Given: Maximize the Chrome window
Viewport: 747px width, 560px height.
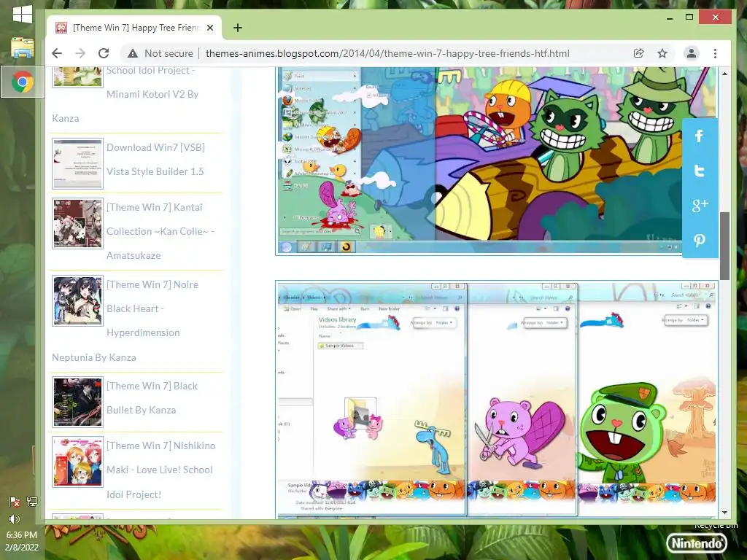Looking at the screenshot, I should [x=689, y=17].
